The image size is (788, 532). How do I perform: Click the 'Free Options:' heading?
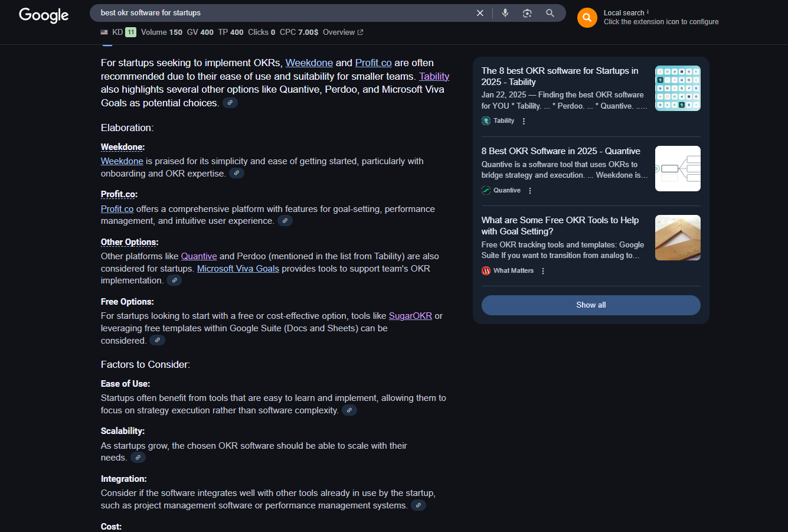click(x=127, y=302)
